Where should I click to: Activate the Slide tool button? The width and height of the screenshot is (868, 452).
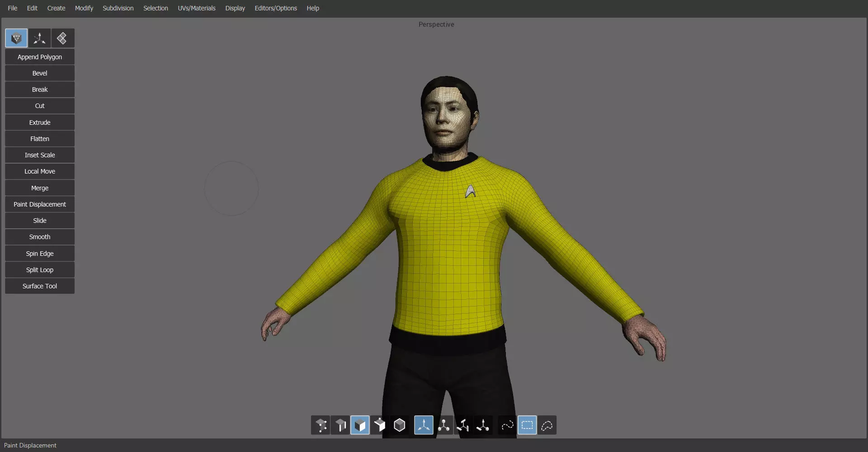40,221
